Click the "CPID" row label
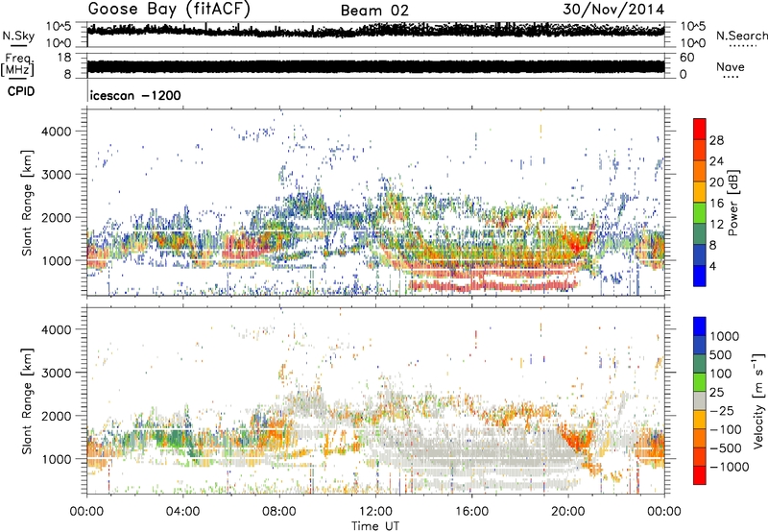Image resolution: width=768 pixels, height=532 pixels. [x=21, y=91]
